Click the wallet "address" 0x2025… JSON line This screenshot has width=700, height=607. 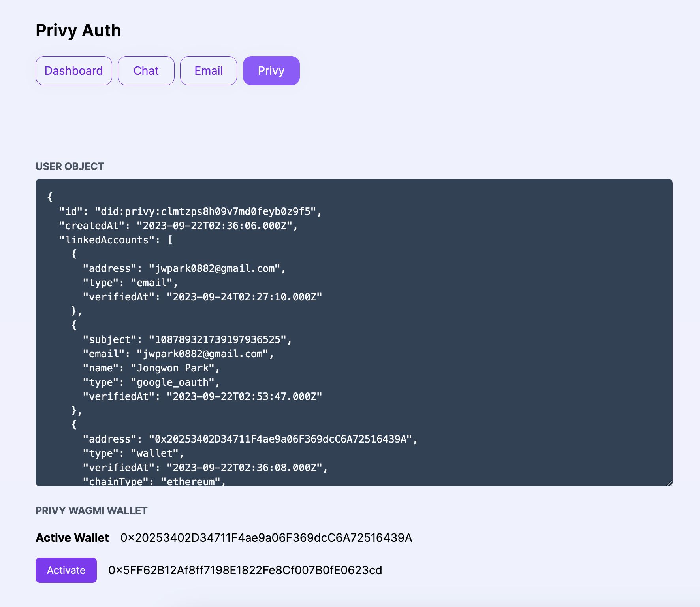250,439
